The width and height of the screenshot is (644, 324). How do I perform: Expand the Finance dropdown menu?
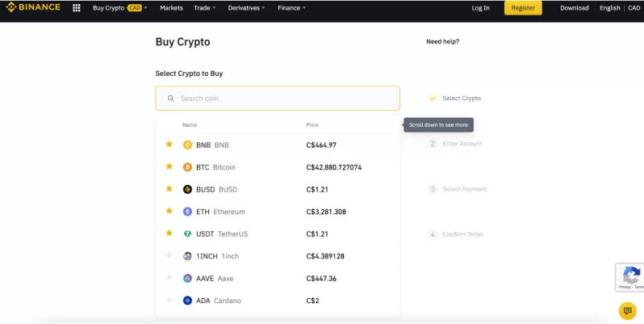291,8
